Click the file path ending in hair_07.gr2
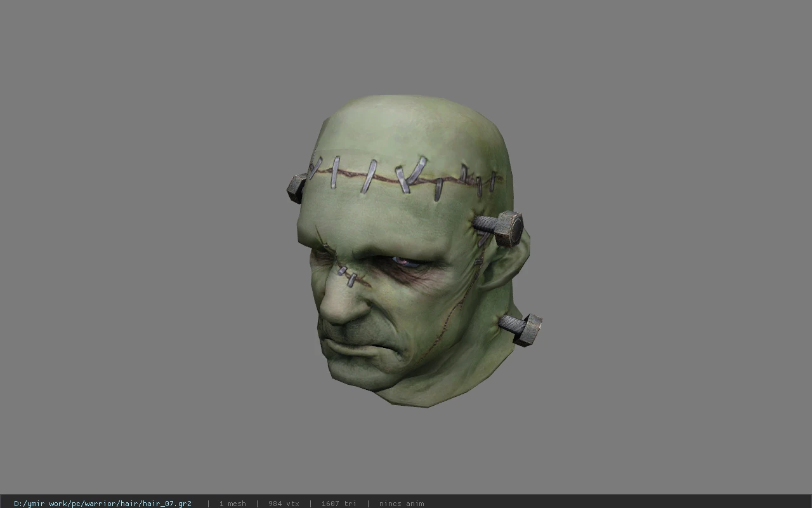The height and width of the screenshot is (508, 812). pos(103,504)
